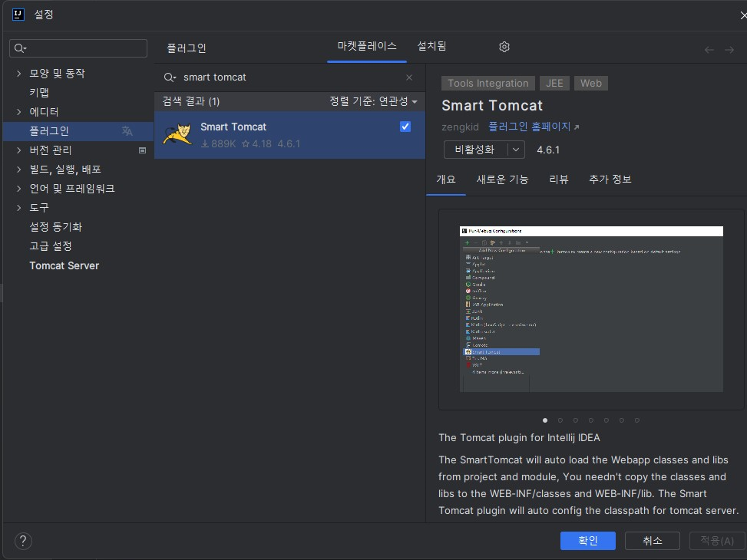Select 설정 동기화 in the settings tree
This screenshot has width=747, height=560.
click(56, 226)
